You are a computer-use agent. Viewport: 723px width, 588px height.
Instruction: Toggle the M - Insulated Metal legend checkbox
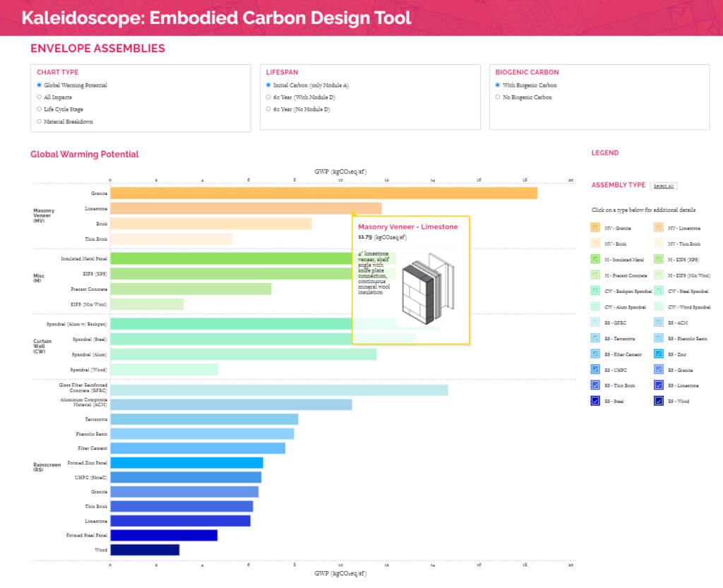(x=596, y=260)
